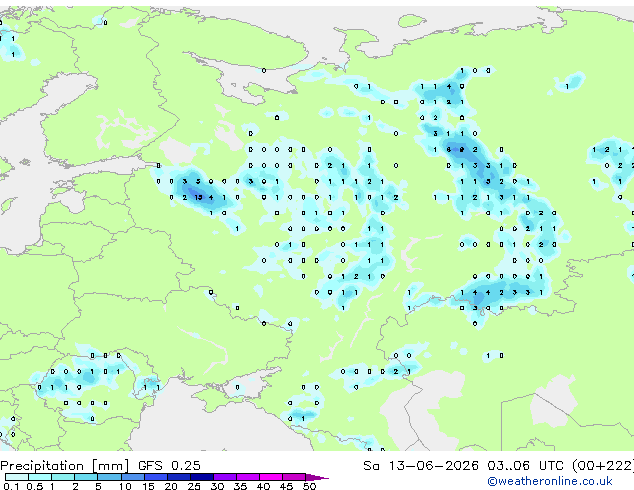Click the 0.5–1 mm legend color swatch
Screen dimensions: 634x490
(40, 477)
